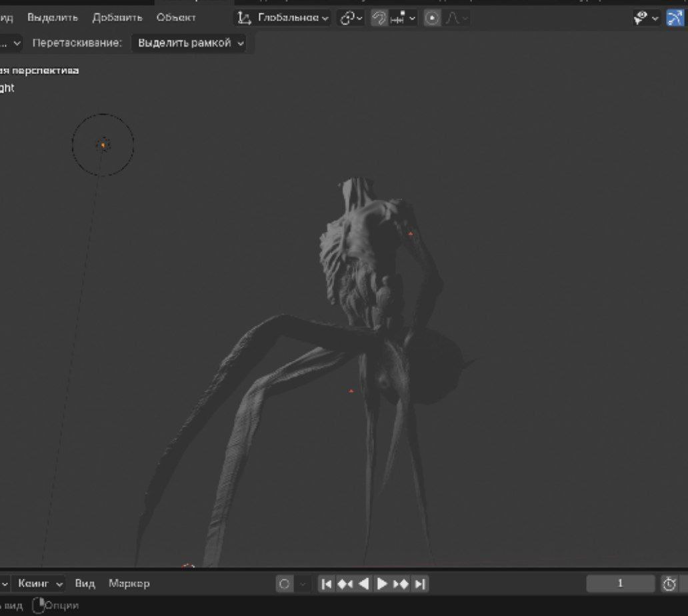Jump to the previous keyframe
688x616 pixels.
pos(345,584)
